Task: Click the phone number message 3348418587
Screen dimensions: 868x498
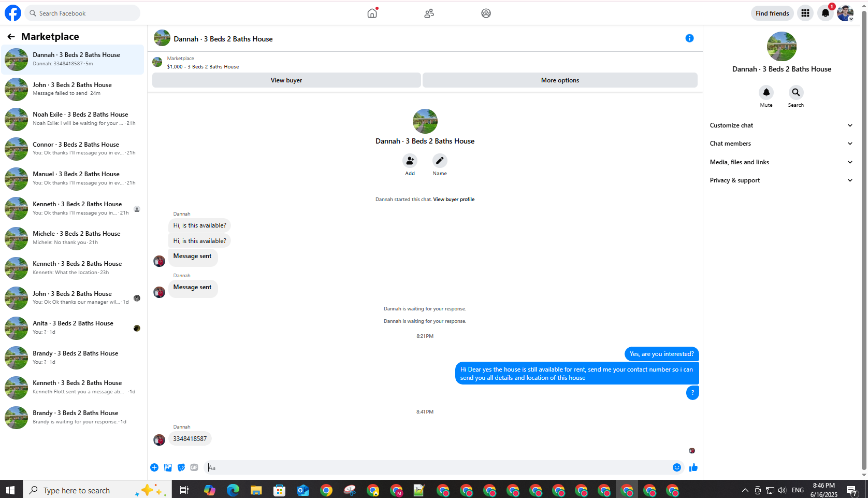Action: 190,439
